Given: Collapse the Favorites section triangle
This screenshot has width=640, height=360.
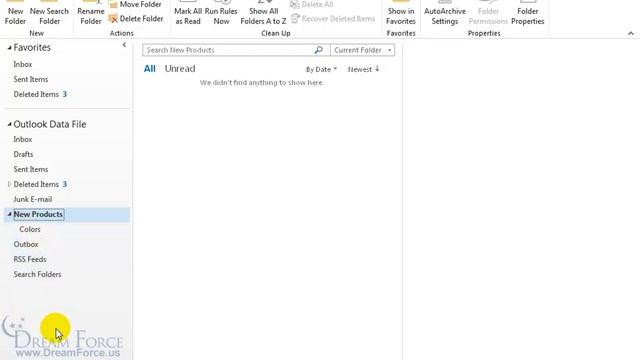Looking at the screenshot, I should pyautogui.click(x=9, y=48).
